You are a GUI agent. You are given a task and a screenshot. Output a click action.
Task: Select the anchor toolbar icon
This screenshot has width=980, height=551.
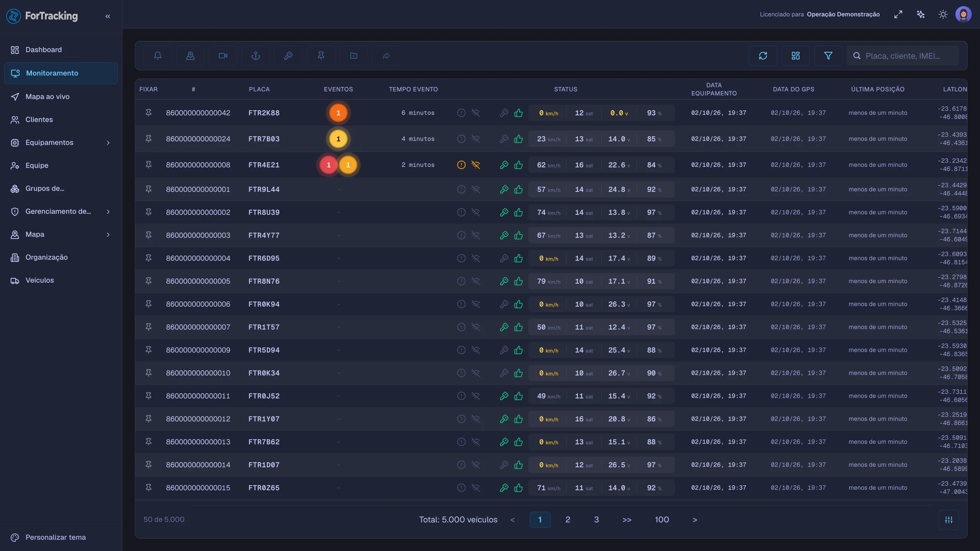click(x=256, y=56)
